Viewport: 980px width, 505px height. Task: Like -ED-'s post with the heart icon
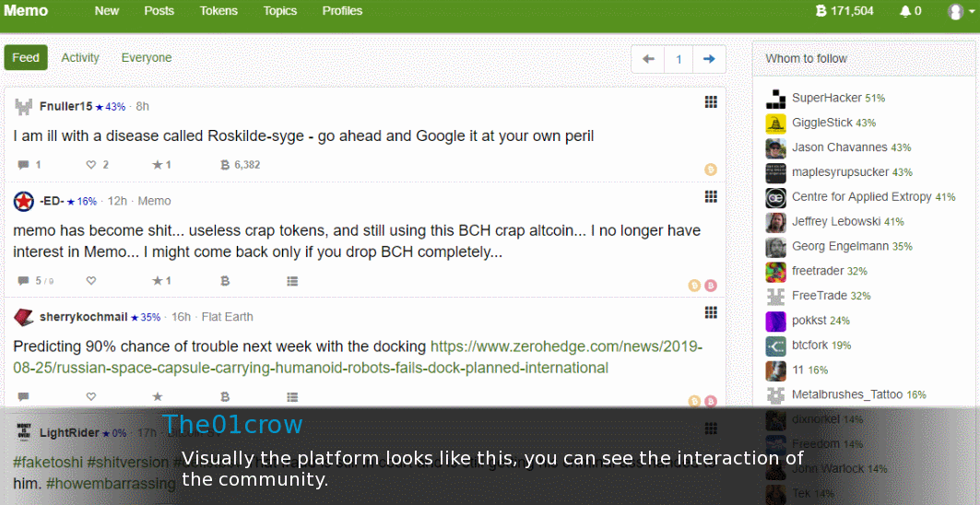coord(91,281)
